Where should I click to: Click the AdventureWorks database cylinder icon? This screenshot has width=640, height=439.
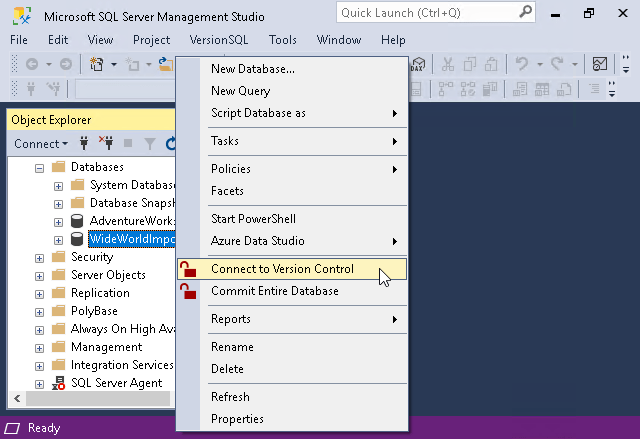(77, 221)
